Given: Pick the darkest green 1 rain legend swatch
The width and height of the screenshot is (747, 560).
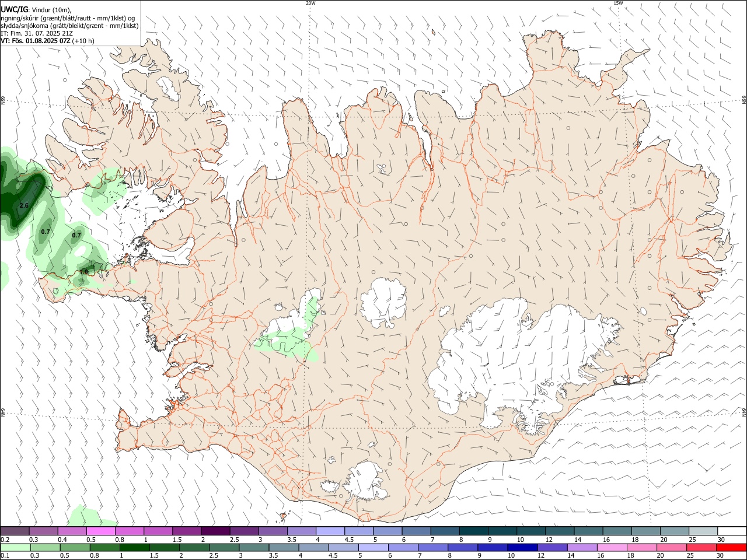Looking at the screenshot, I should coord(134,548).
